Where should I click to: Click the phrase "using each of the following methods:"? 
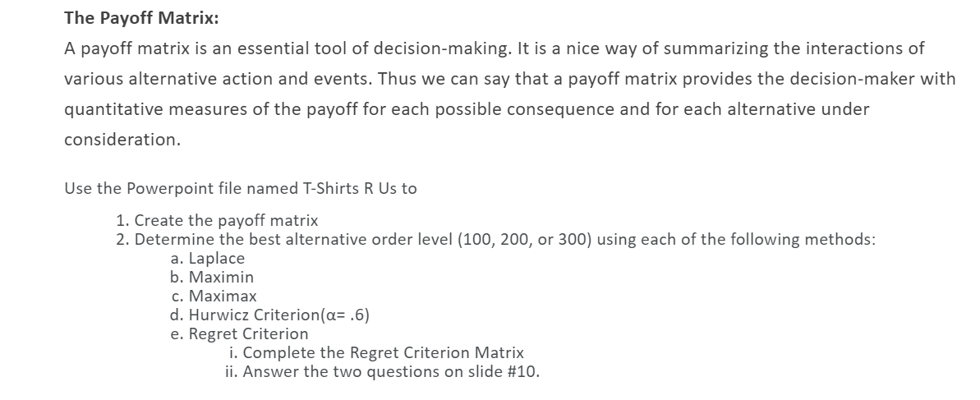[736, 239]
